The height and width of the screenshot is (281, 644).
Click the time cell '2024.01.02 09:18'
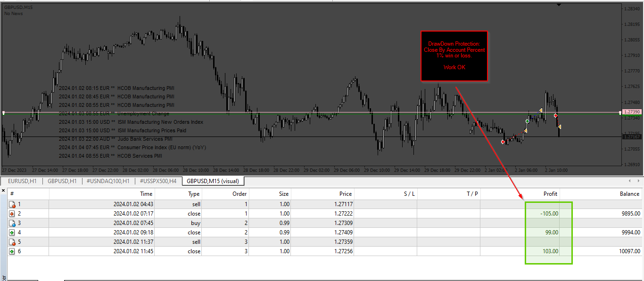(x=133, y=233)
